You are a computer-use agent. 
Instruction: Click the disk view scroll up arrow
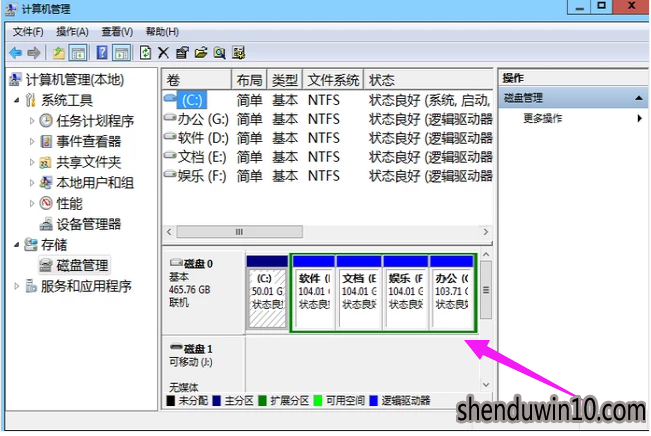[x=486, y=254]
